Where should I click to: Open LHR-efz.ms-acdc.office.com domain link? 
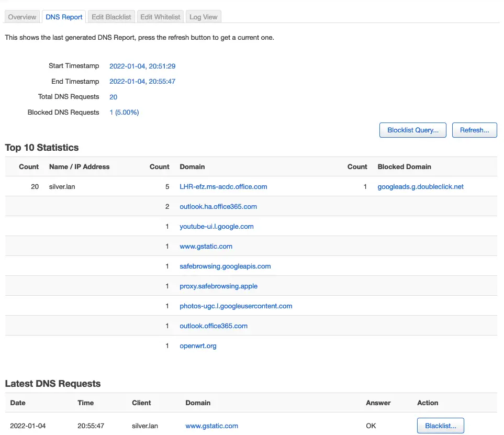click(x=223, y=187)
